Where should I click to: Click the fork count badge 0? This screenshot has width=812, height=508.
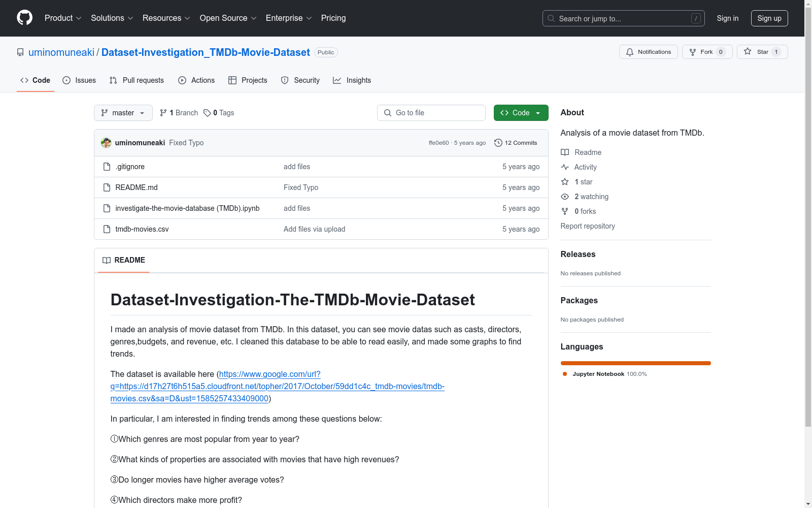721,52
